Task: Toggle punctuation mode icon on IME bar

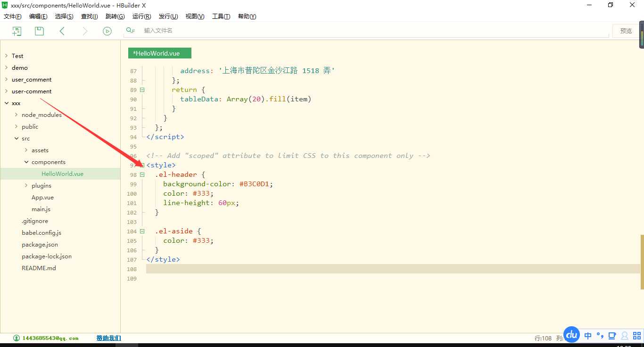Action: pyautogui.click(x=600, y=336)
